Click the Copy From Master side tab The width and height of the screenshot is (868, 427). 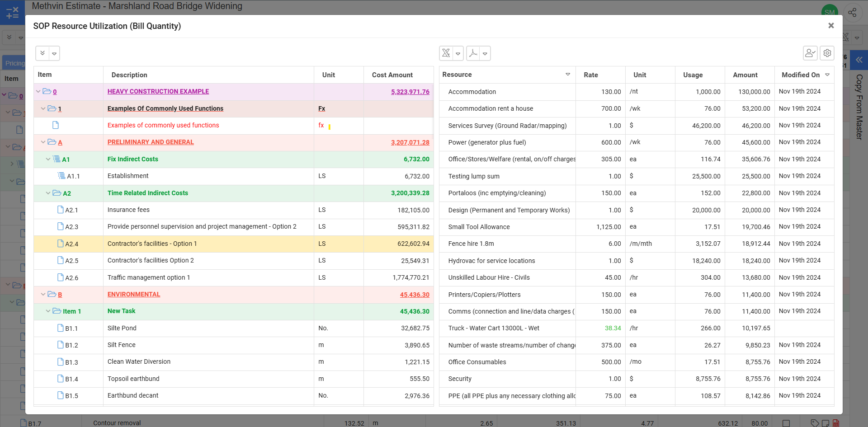click(x=859, y=107)
